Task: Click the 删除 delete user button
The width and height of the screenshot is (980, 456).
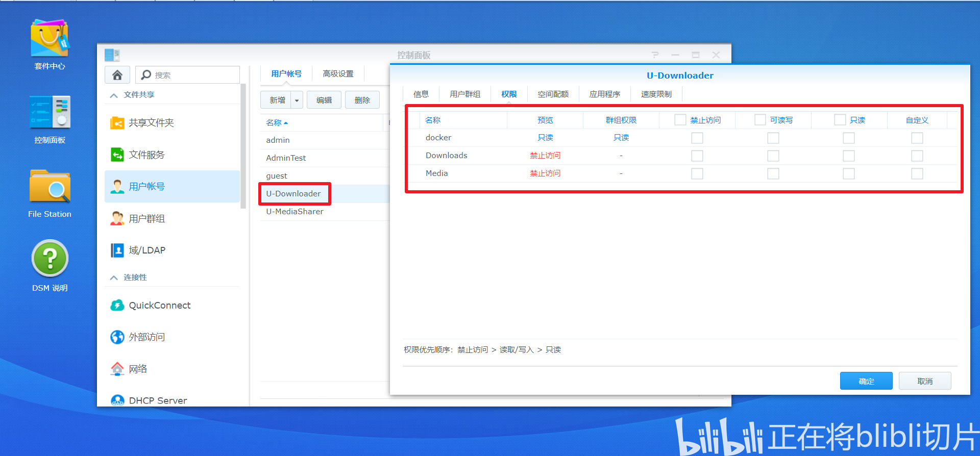Action: tap(362, 100)
